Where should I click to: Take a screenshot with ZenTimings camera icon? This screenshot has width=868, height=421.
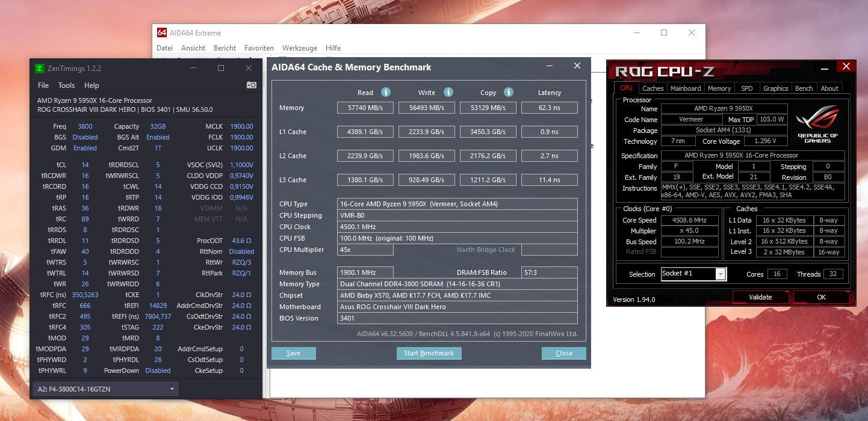coord(252,85)
